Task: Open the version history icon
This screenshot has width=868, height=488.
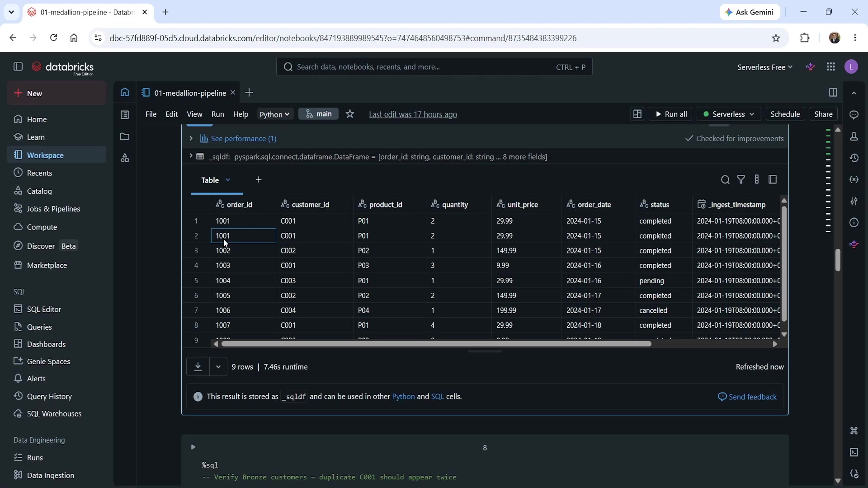Action: click(854, 158)
